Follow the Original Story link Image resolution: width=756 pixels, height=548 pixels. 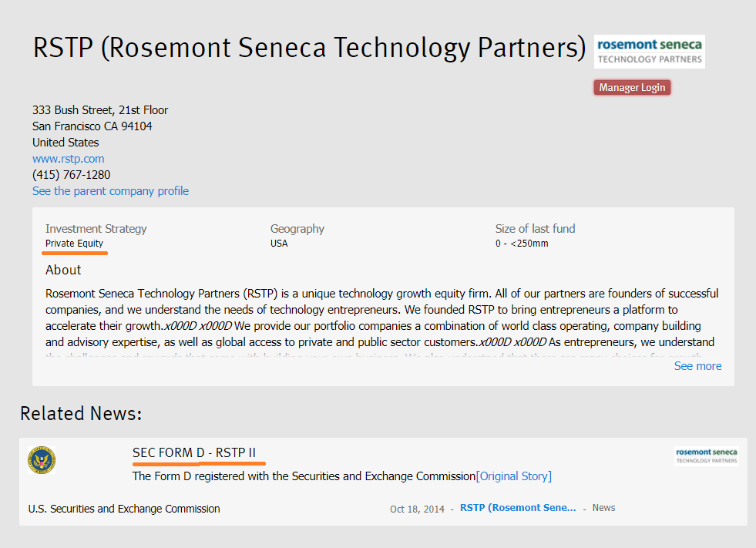click(514, 476)
